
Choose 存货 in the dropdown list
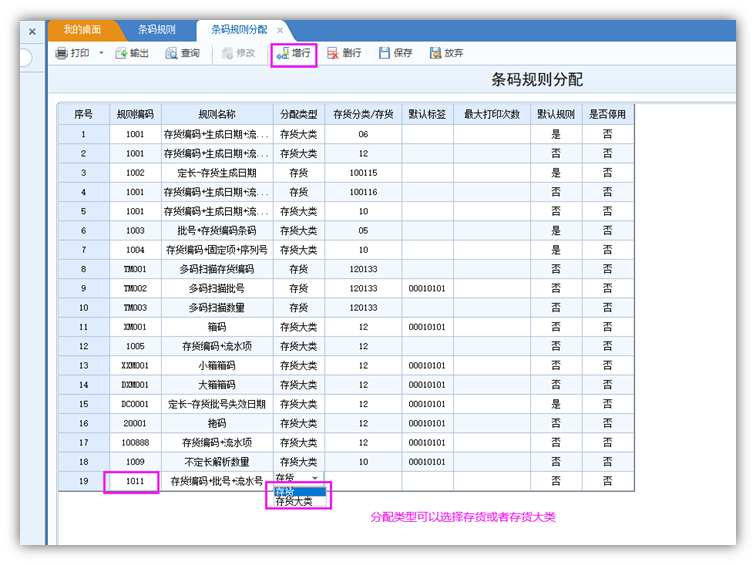[x=300, y=492]
